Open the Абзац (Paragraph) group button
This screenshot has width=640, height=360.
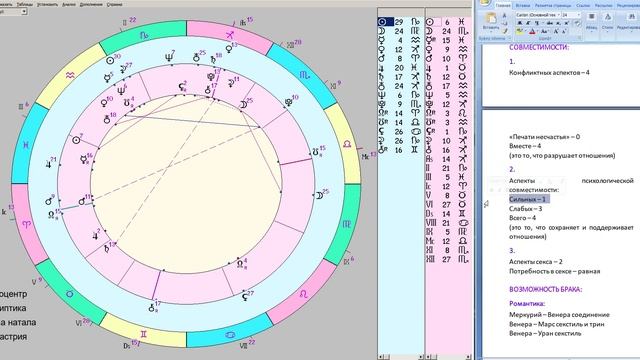coord(591,22)
